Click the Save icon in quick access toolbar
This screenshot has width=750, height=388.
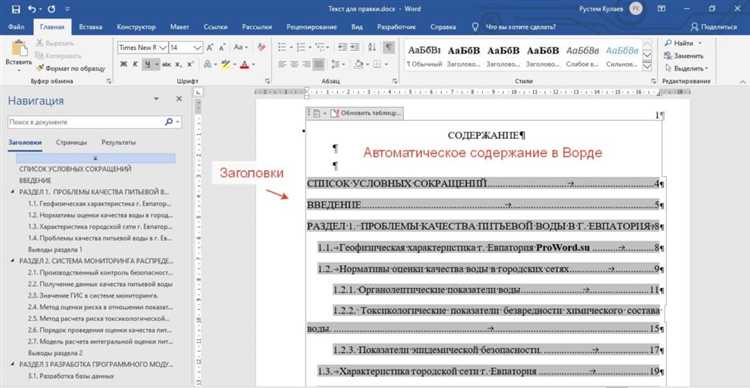tap(16, 9)
